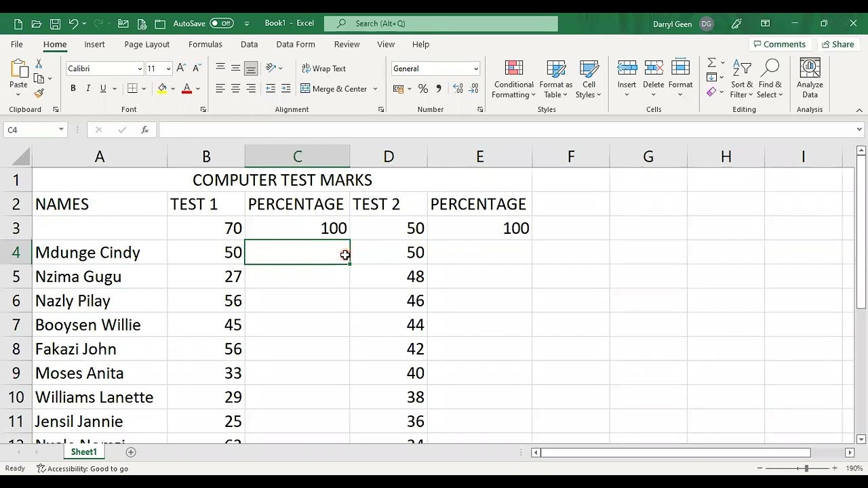Open the File tab

[17, 44]
